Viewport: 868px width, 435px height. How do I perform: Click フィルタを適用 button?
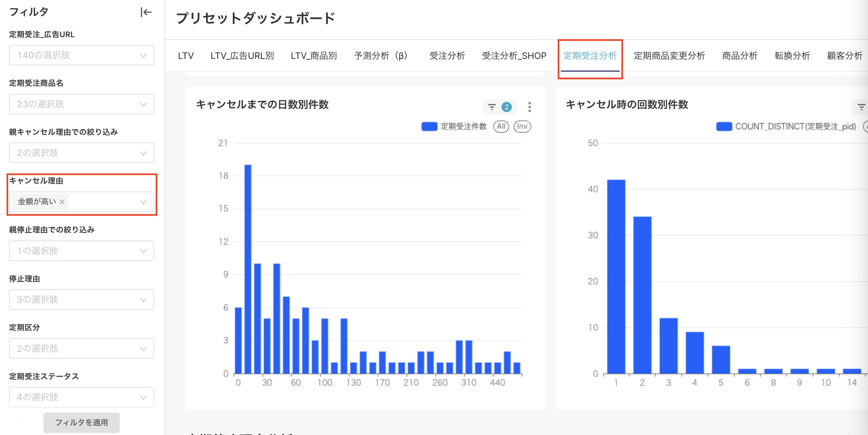pos(82,423)
